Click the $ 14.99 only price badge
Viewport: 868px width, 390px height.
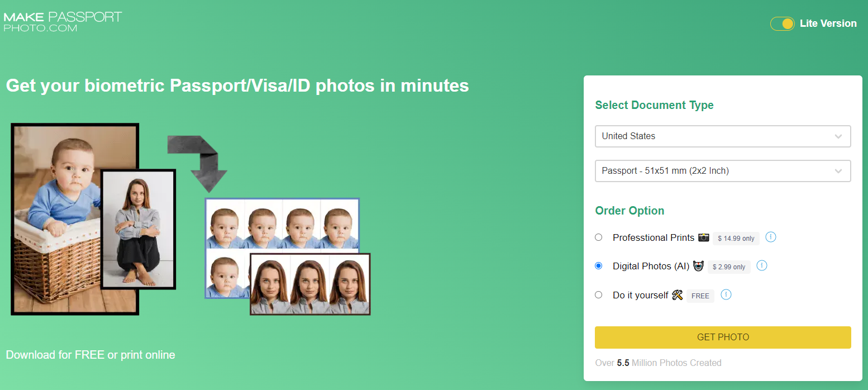coord(736,239)
